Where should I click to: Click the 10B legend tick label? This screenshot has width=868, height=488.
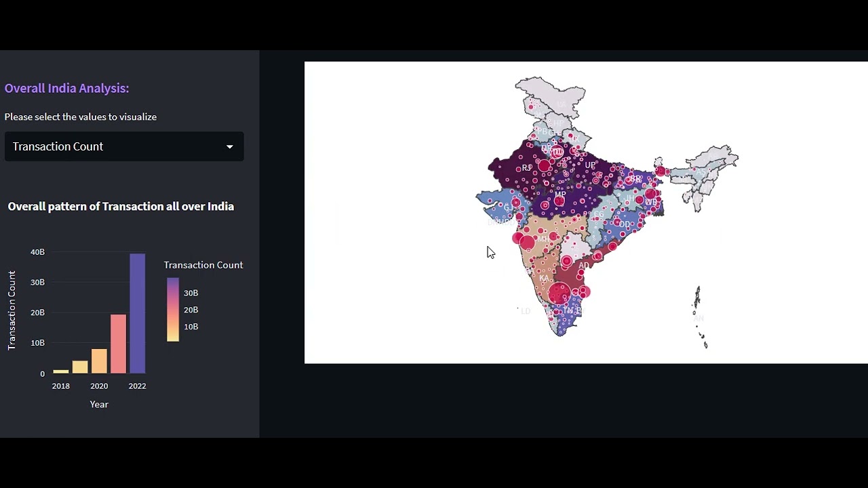[x=191, y=327]
